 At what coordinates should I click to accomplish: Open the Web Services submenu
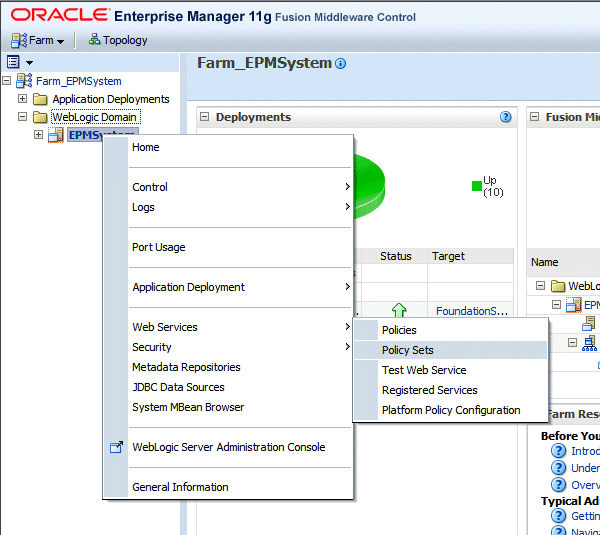pyautogui.click(x=240, y=327)
